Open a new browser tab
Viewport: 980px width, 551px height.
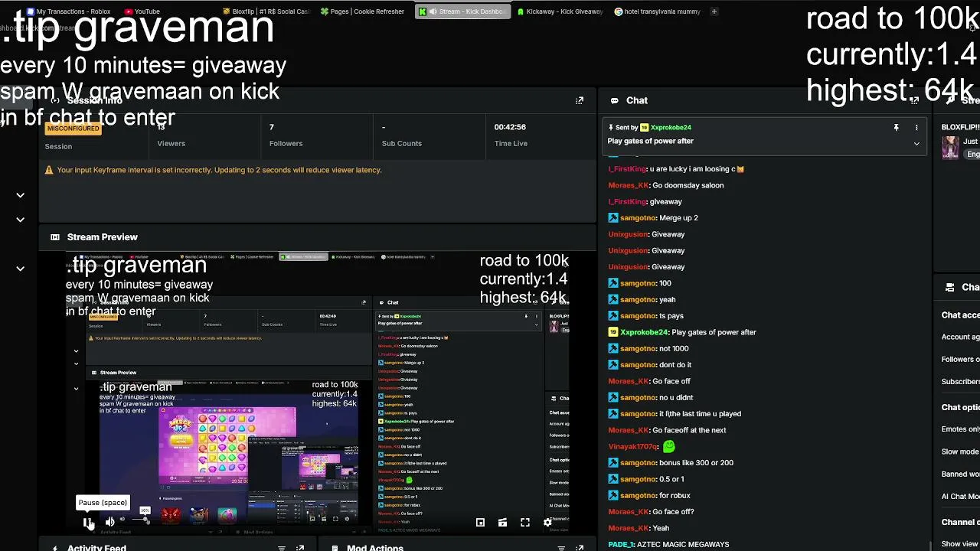tap(714, 11)
